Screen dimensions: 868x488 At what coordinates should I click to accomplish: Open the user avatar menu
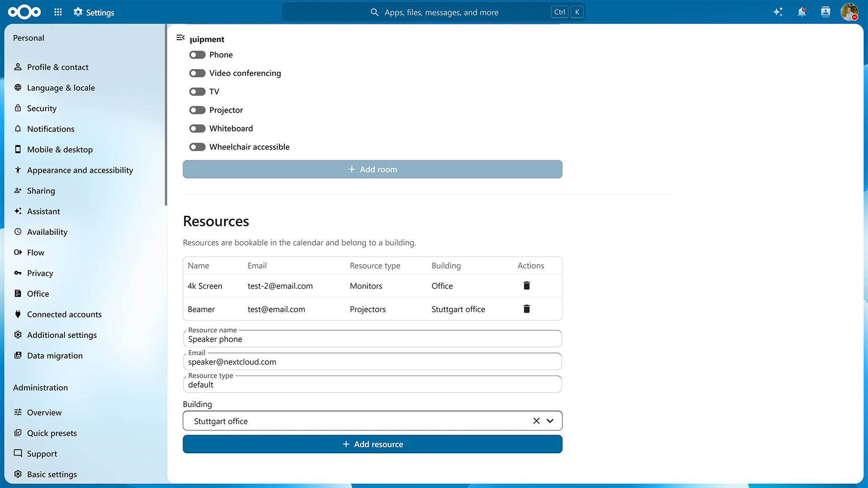[849, 12]
